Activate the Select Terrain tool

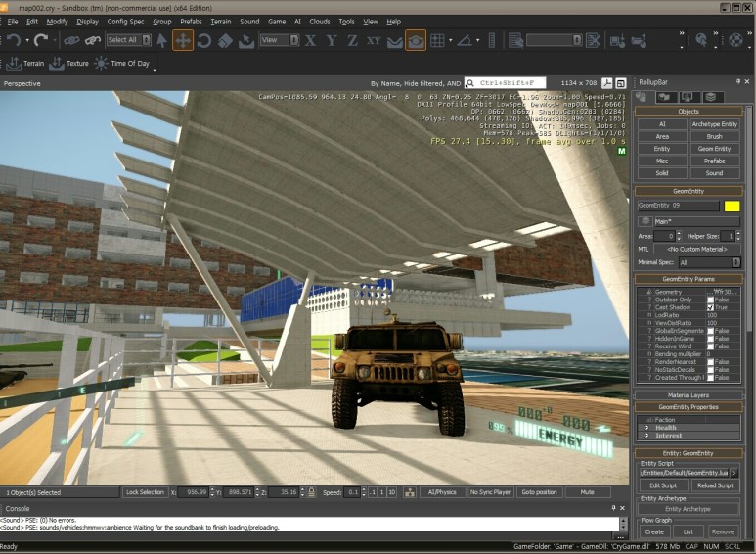246,40
